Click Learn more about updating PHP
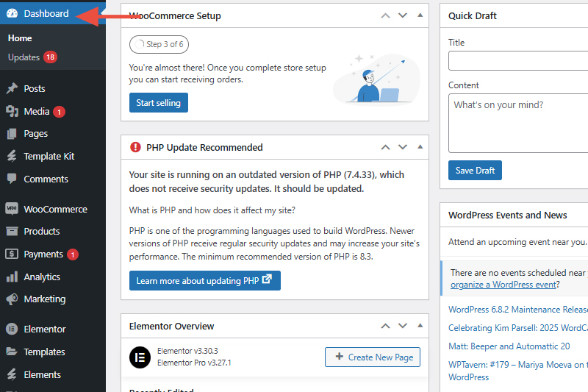588x392 pixels. click(205, 281)
